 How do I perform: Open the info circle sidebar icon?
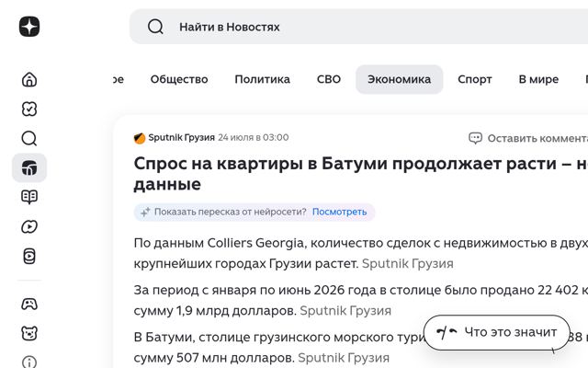[29, 362]
